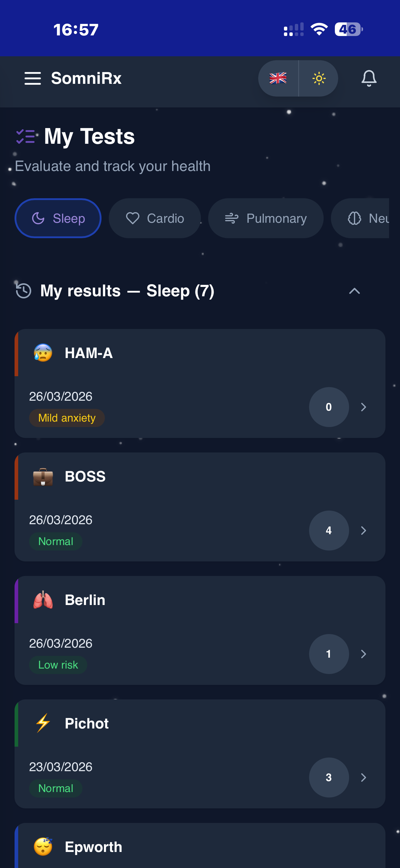
Task: Tap the Mild anxiety badge
Action: click(x=67, y=418)
